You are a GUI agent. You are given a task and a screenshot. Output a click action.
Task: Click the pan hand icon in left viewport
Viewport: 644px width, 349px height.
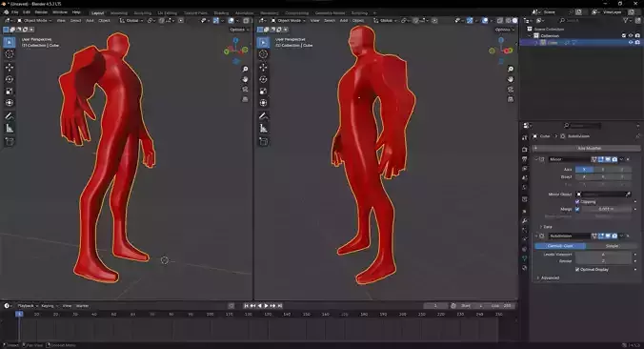coord(245,79)
